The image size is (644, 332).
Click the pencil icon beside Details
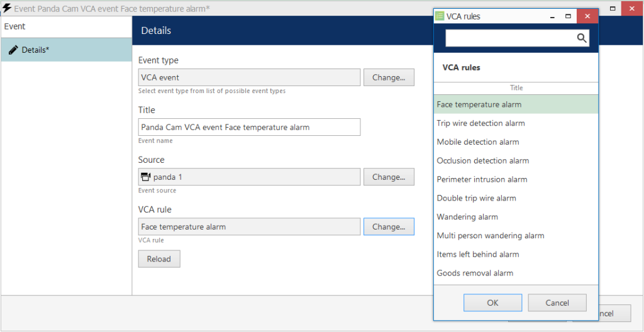(13, 50)
